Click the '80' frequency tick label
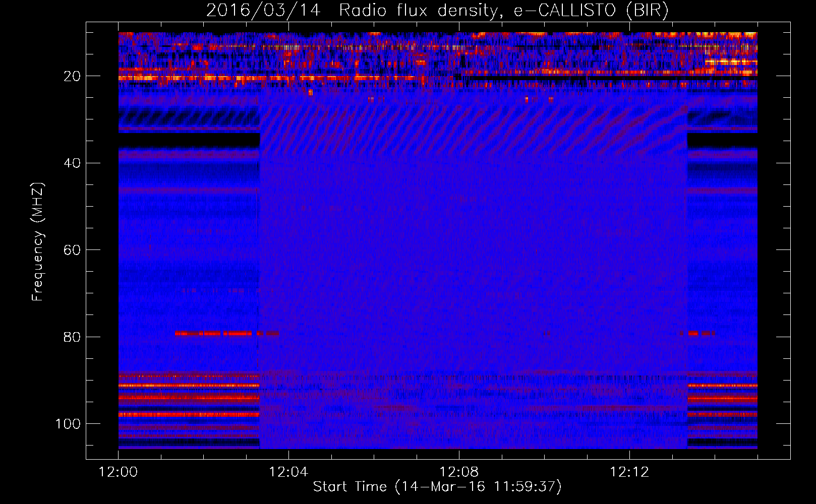The image size is (816, 504). tap(72, 337)
